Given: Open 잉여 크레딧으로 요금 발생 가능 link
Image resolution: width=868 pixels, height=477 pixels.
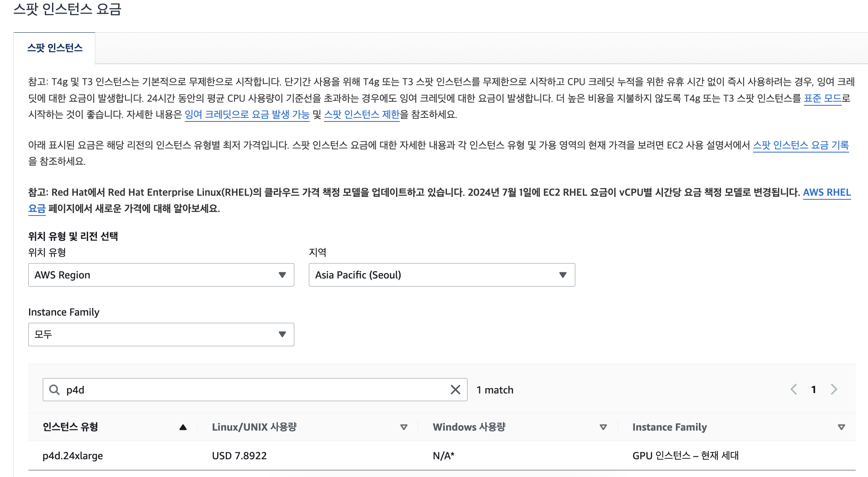Looking at the screenshot, I should point(247,115).
